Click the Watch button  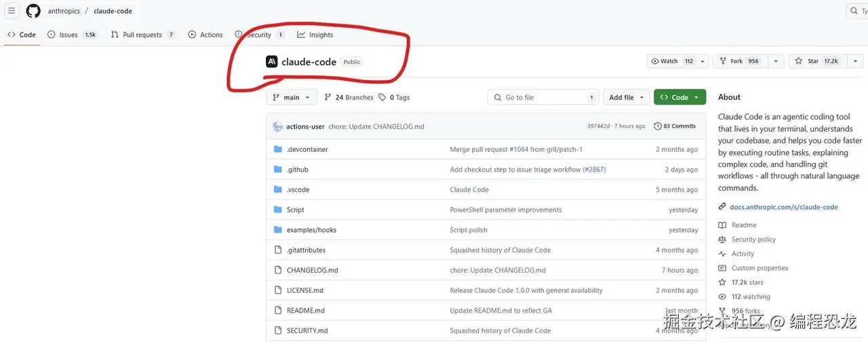[x=672, y=61]
